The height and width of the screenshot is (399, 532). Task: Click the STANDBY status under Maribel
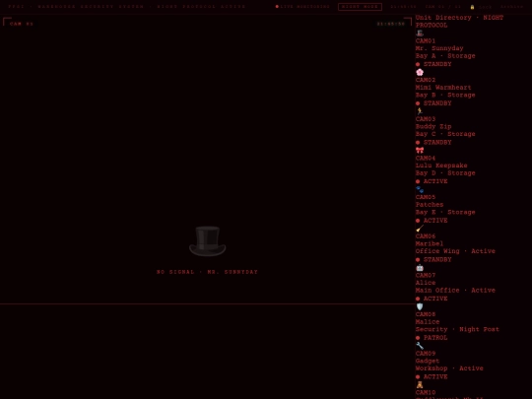[x=437, y=259]
